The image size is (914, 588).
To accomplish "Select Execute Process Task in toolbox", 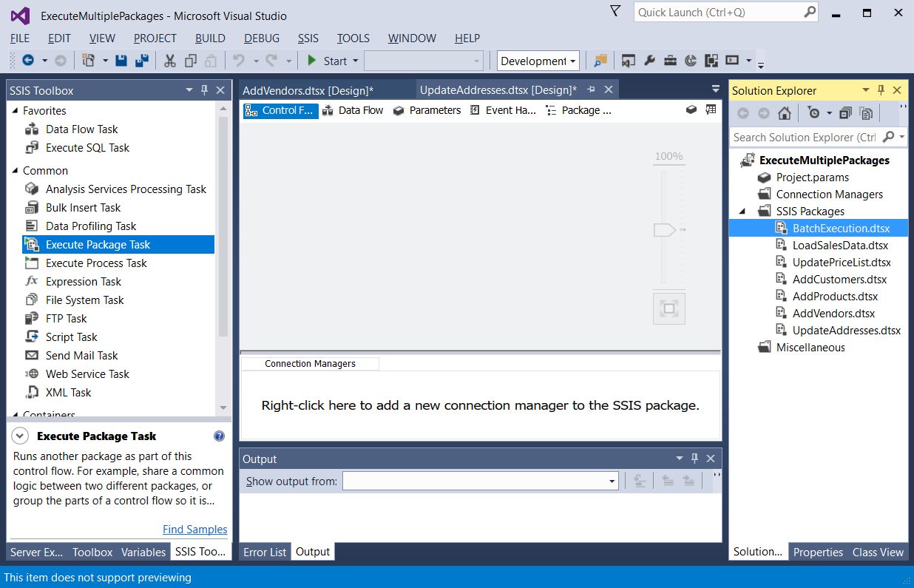I will pyautogui.click(x=118, y=263).
